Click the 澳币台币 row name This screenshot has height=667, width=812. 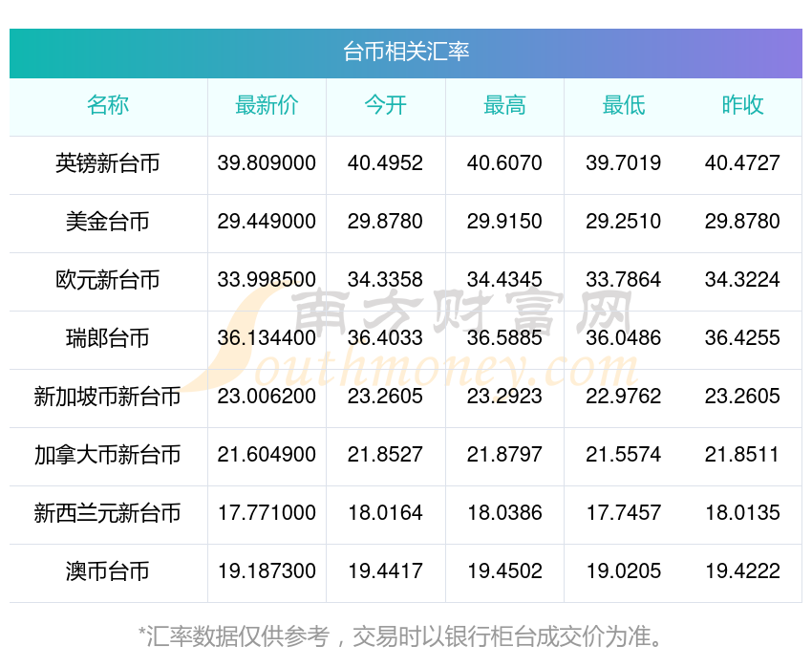(x=108, y=571)
